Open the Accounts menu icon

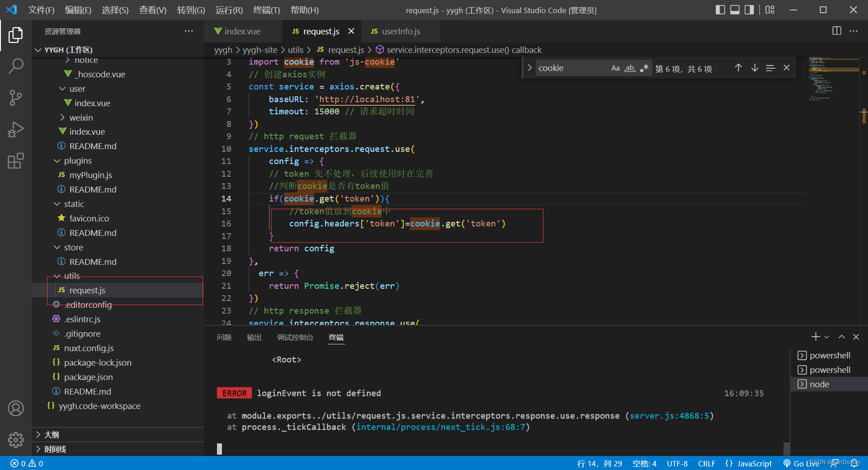tap(15, 408)
